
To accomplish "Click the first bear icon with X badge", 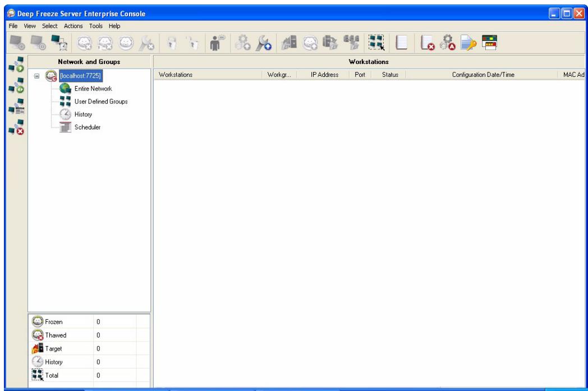I will 84,43.
